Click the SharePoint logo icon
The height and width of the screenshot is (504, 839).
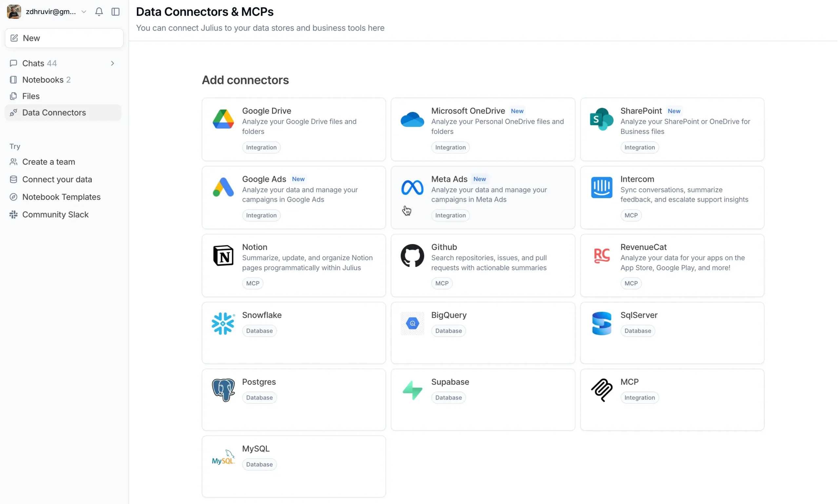coord(601,119)
